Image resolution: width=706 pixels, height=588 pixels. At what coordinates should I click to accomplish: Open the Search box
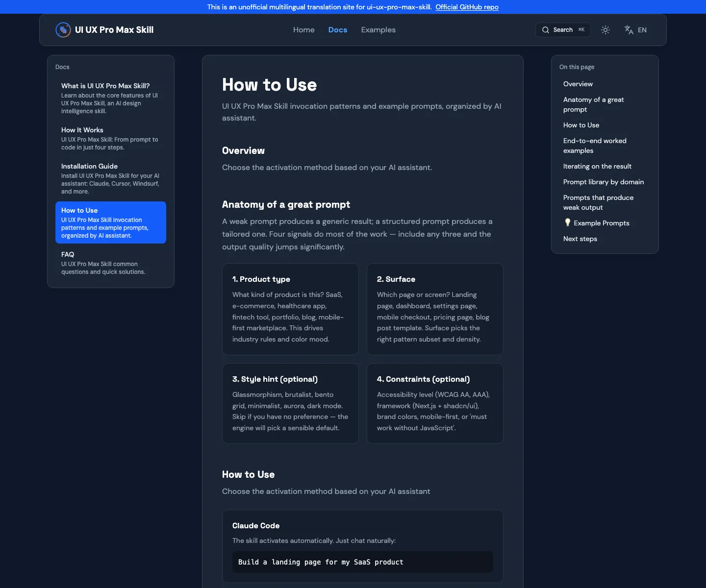tap(563, 30)
